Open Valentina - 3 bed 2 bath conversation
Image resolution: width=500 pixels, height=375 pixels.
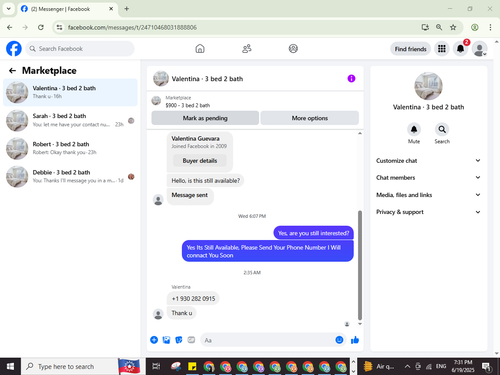pyautogui.click(x=70, y=92)
